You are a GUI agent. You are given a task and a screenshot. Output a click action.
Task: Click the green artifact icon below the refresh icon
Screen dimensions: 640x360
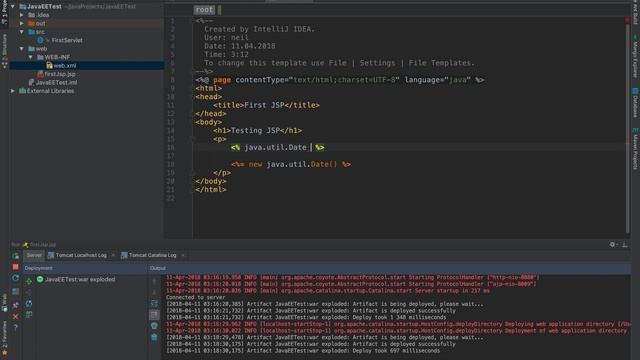coord(29,315)
